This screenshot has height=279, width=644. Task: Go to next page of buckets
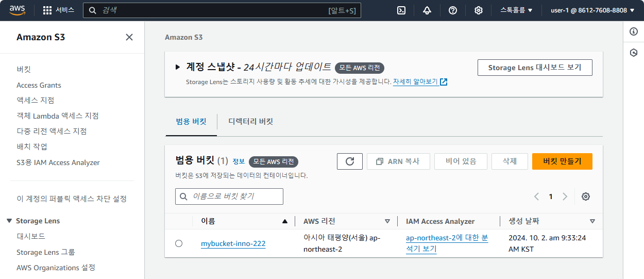pos(565,196)
